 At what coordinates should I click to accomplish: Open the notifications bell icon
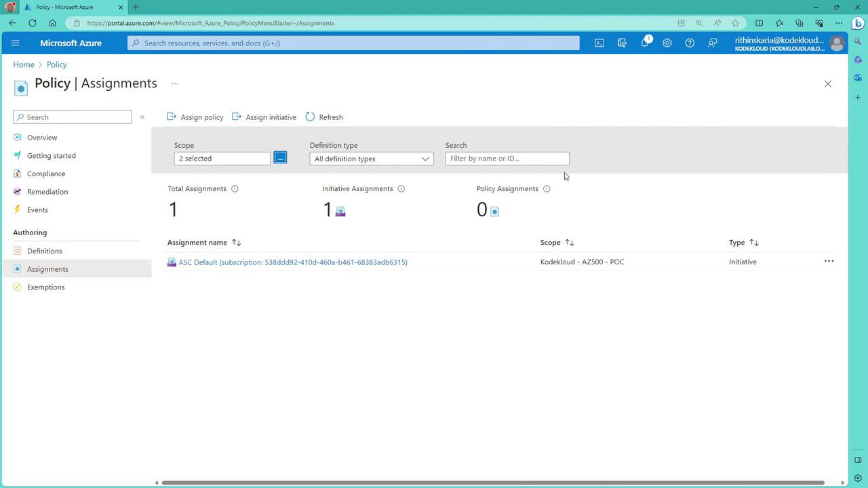(x=644, y=43)
